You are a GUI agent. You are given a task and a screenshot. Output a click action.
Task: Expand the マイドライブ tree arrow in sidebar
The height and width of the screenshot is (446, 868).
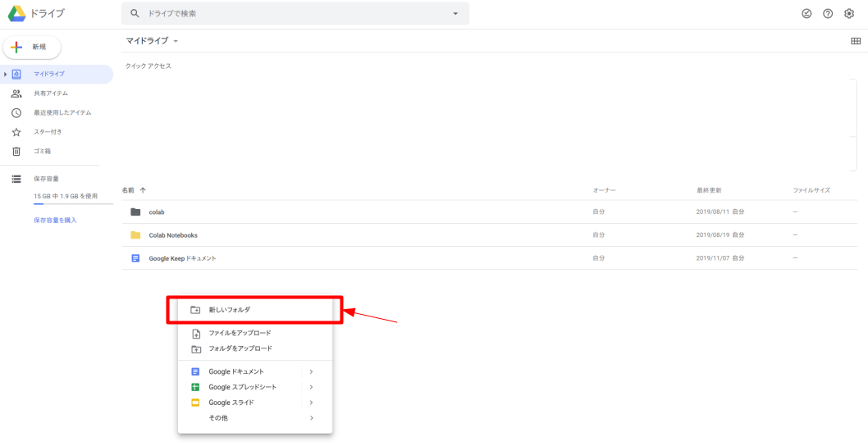point(5,74)
